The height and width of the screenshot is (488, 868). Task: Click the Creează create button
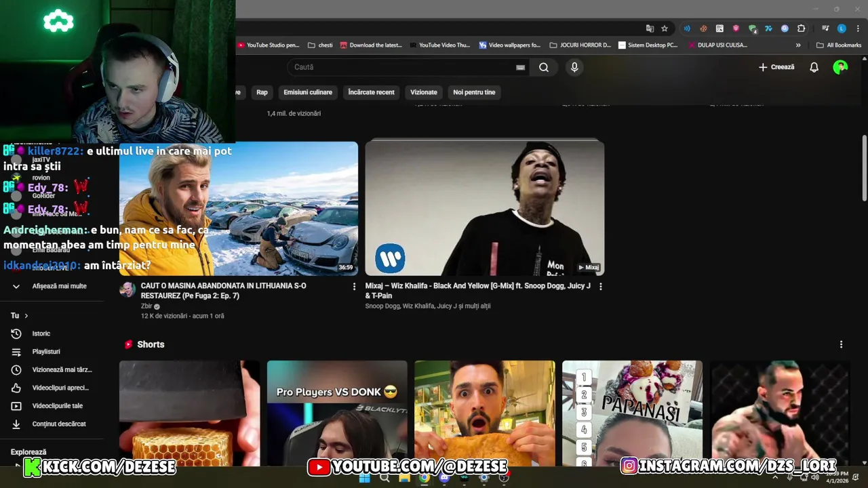click(x=776, y=67)
